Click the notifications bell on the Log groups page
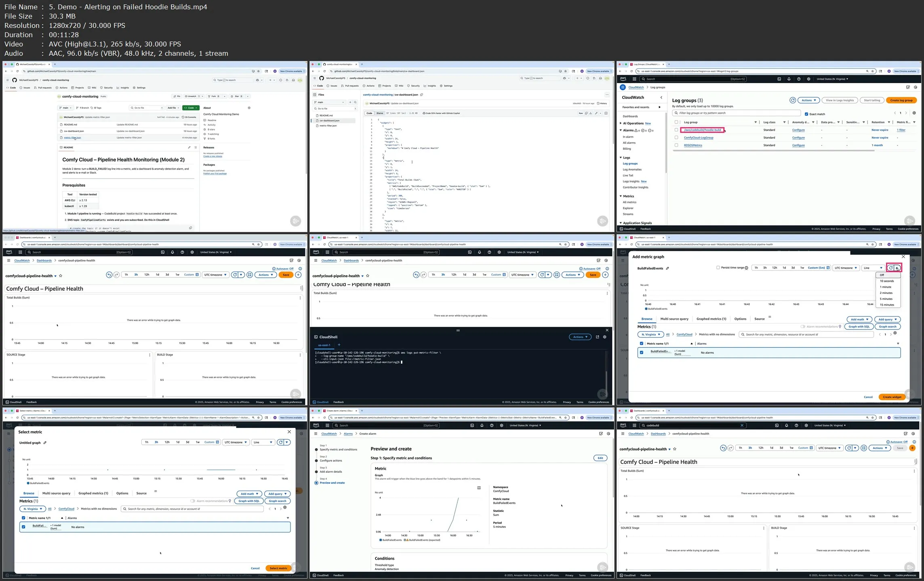The width and height of the screenshot is (924, 581). 789,79
